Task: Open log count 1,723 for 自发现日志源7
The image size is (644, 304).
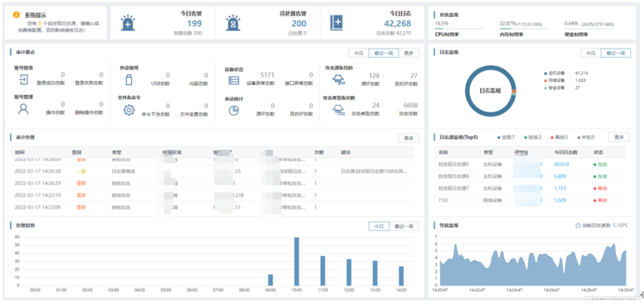Action: (560, 188)
